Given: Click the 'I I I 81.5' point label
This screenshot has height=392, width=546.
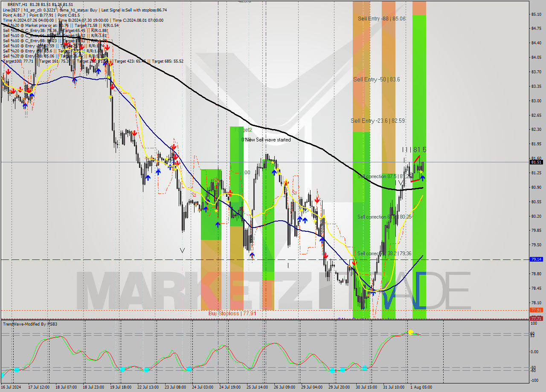Looking at the screenshot, I should pyautogui.click(x=414, y=150).
